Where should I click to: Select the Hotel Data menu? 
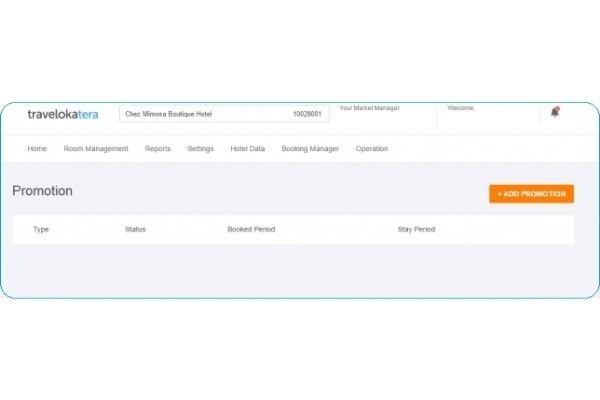(x=247, y=149)
